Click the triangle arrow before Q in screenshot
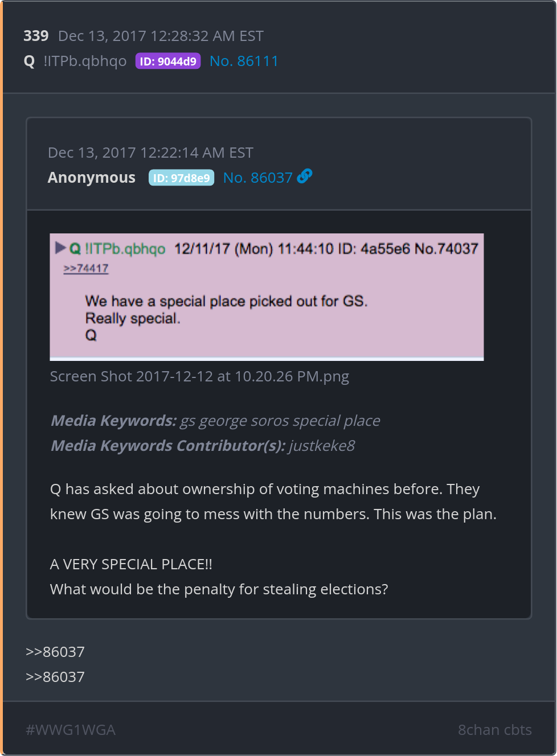557x756 pixels. pos(60,248)
